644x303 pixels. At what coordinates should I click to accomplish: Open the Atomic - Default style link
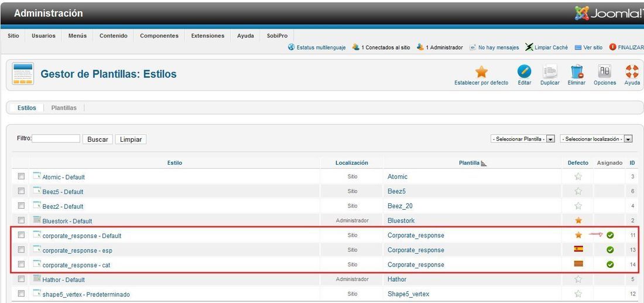(x=64, y=177)
